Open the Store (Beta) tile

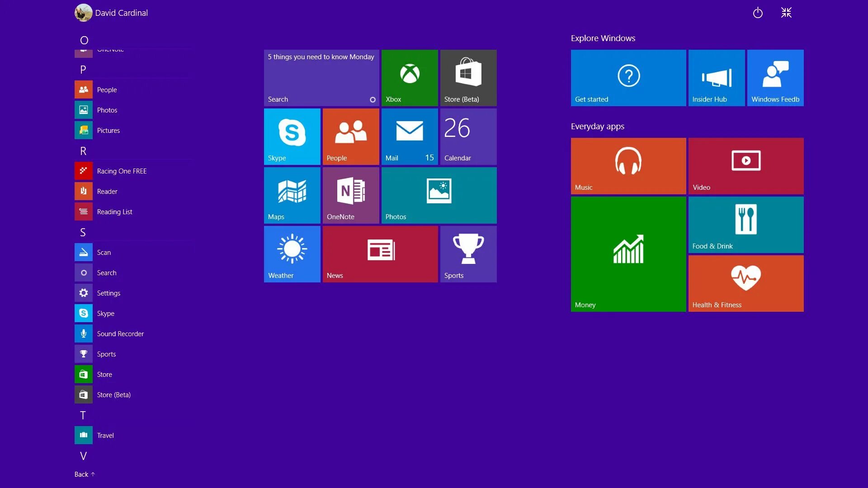[x=468, y=78]
